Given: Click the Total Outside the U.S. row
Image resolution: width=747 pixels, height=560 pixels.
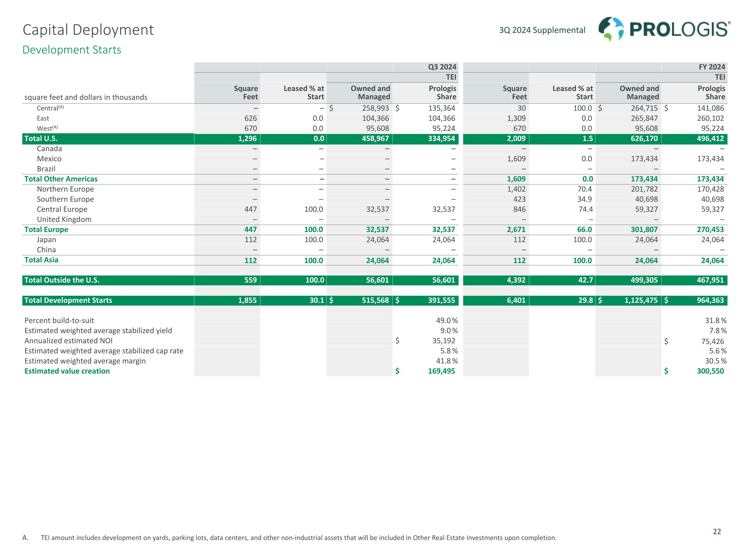Looking at the screenshot, I should [62, 280].
